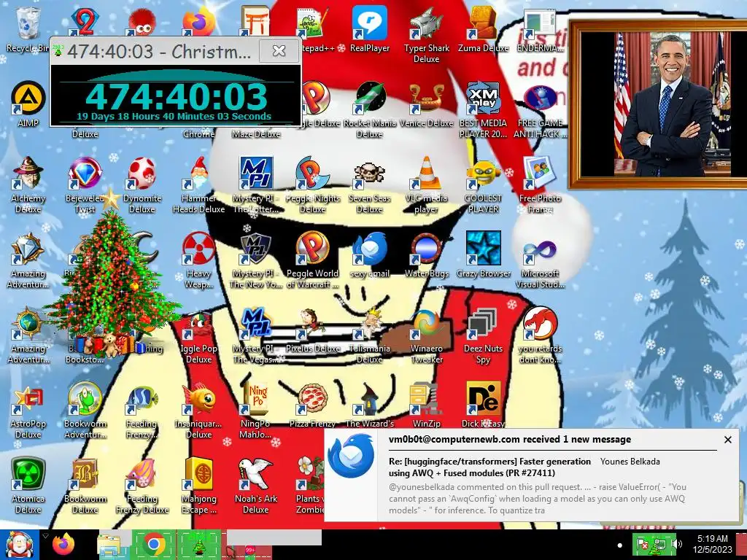The image size is (747, 560).
Task: Switch to the Christmas tree taskbar app
Action: click(x=198, y=545)
